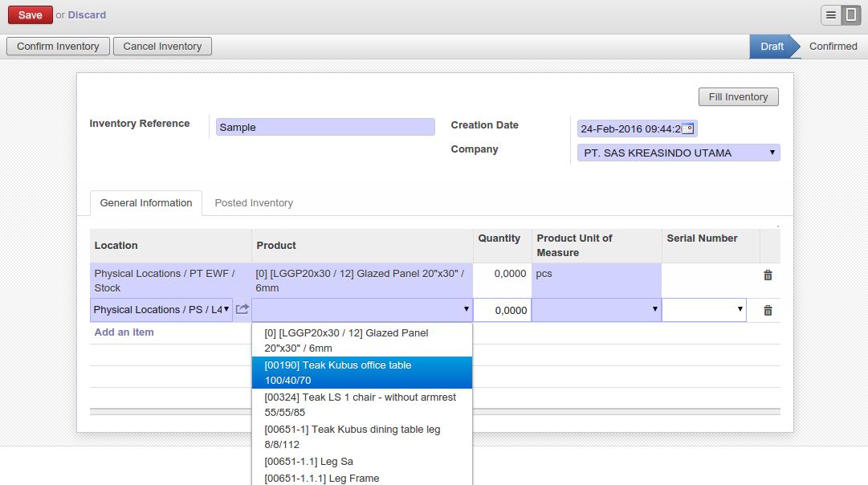Viewport: 868px width, 485px height.
Task: Expand the Company dropdown
Action: 772,153
